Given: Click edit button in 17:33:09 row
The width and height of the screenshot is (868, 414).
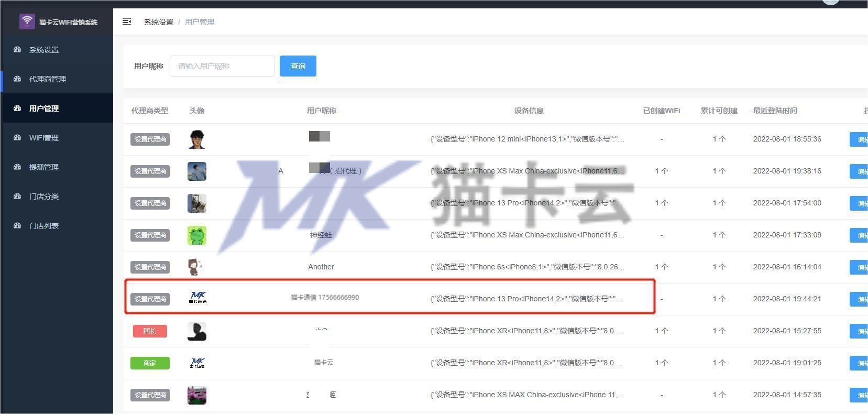Looking at the screenshot, I should click(859, 235).
